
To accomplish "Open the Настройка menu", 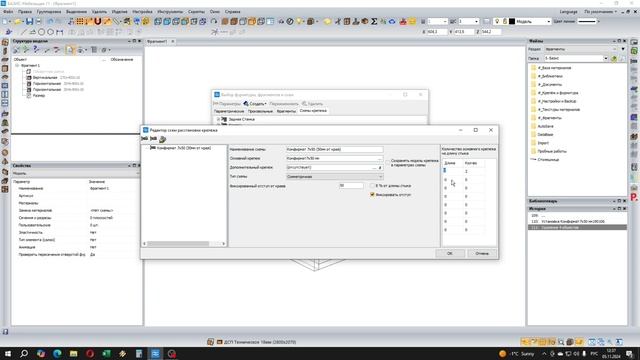I will point(142,12).
